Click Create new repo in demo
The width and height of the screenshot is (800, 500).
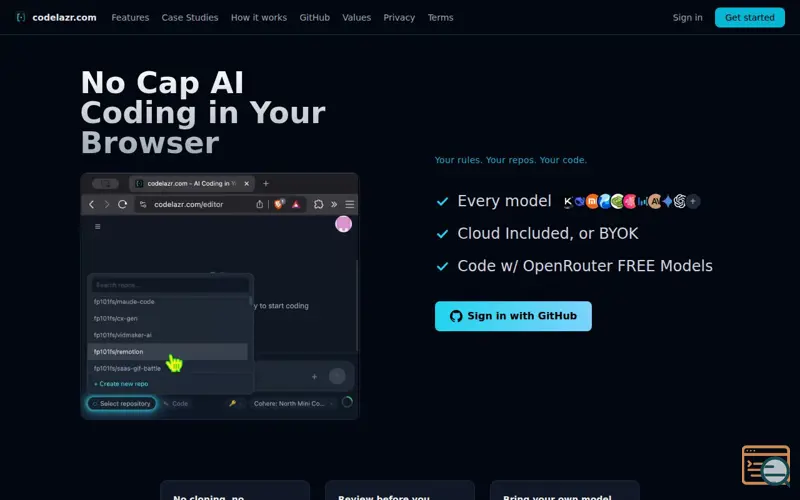(x=121, y=384)
